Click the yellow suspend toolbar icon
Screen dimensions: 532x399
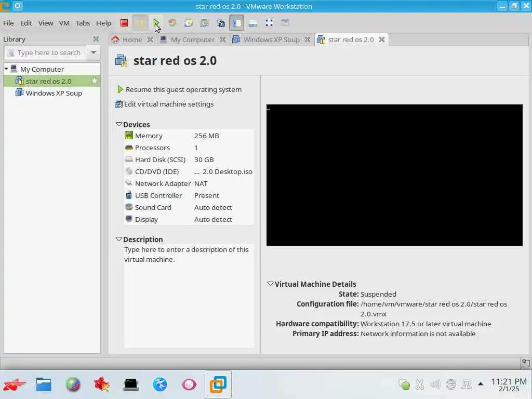[x=140, y=23]
